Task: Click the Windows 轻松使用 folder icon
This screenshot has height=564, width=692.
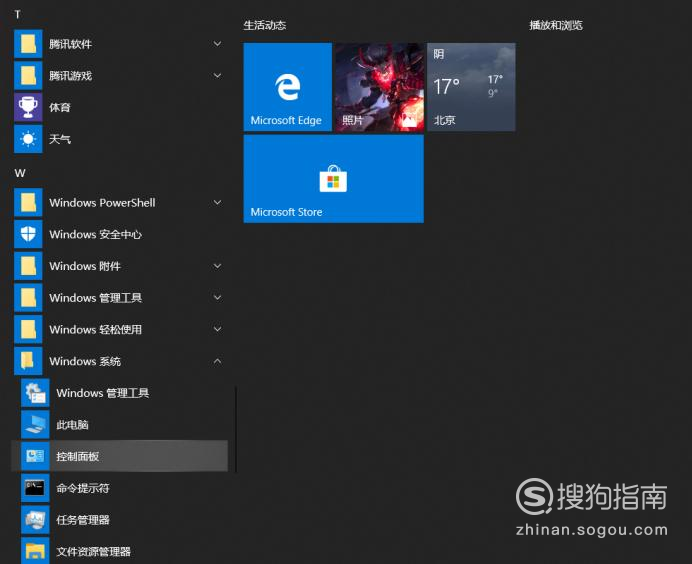Action: [x=28, y=330]
